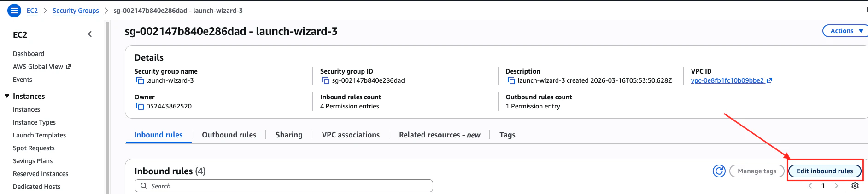Collapse the Instances section in sidebar
The height and width of the screenshot is (194, 868).
pos(7,96)
